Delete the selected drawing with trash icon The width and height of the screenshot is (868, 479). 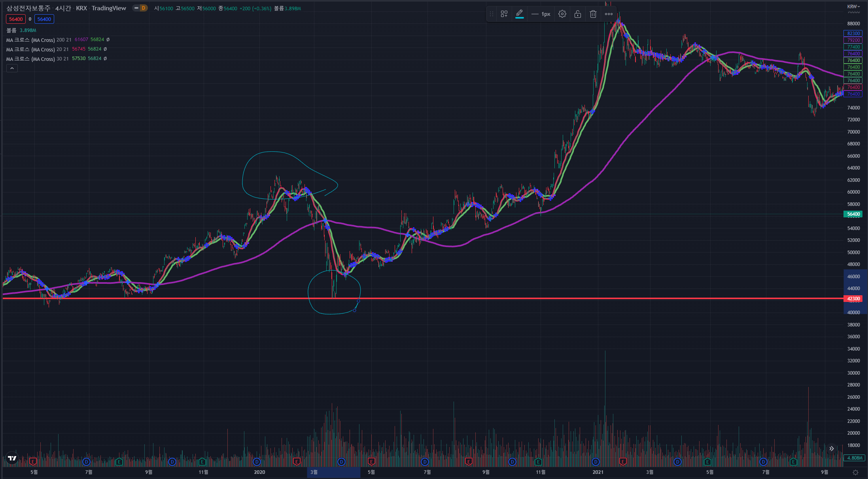tap(593, 14)
